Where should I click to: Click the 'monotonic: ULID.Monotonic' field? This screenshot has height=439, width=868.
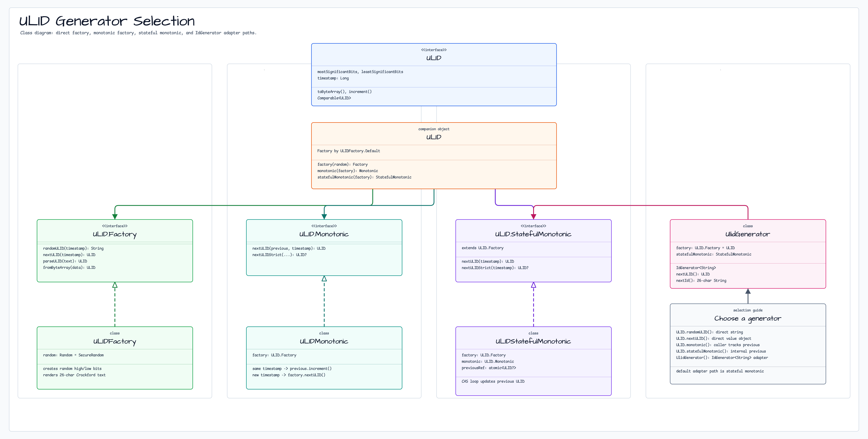tap(488, 362)
